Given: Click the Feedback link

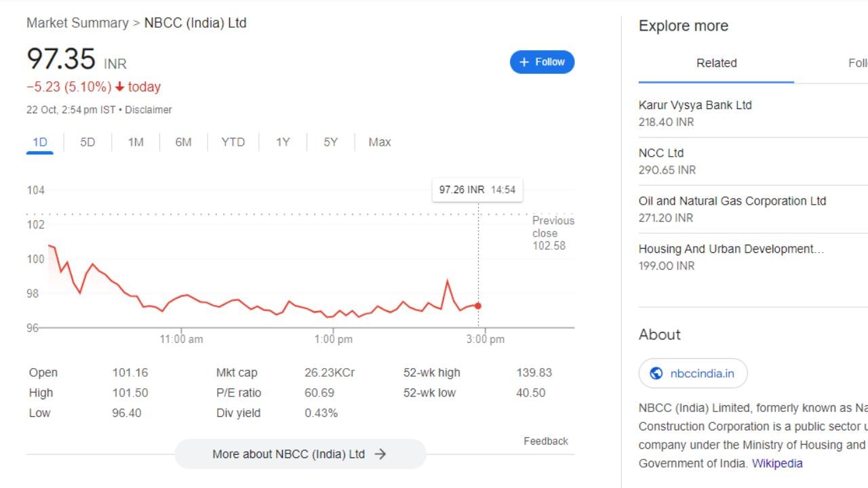Looking at the screenshot, I should [546, 441].
